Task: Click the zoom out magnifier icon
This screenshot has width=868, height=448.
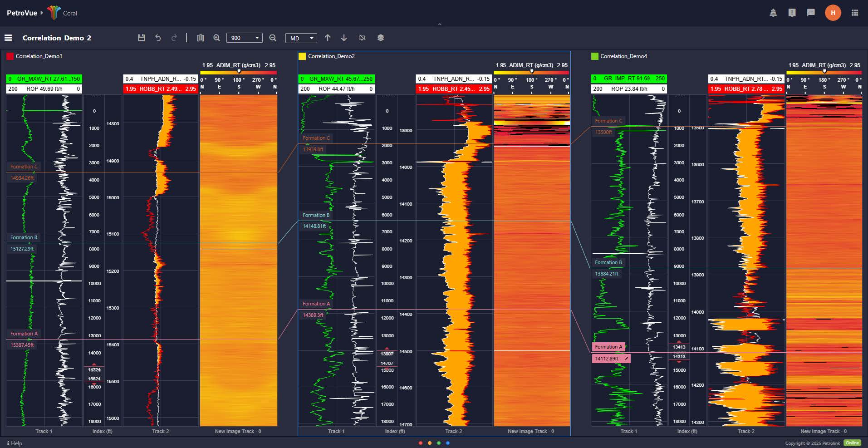Action: [x=273, y=38]
